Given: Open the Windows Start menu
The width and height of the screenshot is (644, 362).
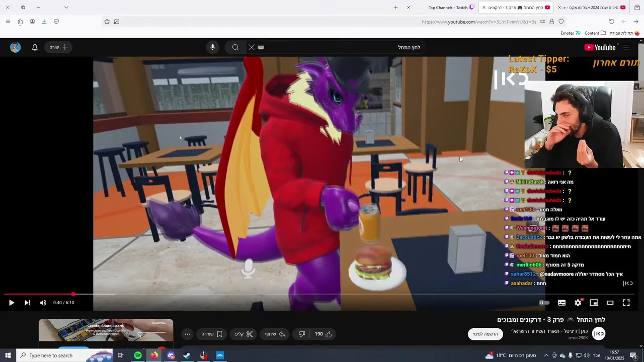Looking at the screenshot, I should (x=8, y=355).
